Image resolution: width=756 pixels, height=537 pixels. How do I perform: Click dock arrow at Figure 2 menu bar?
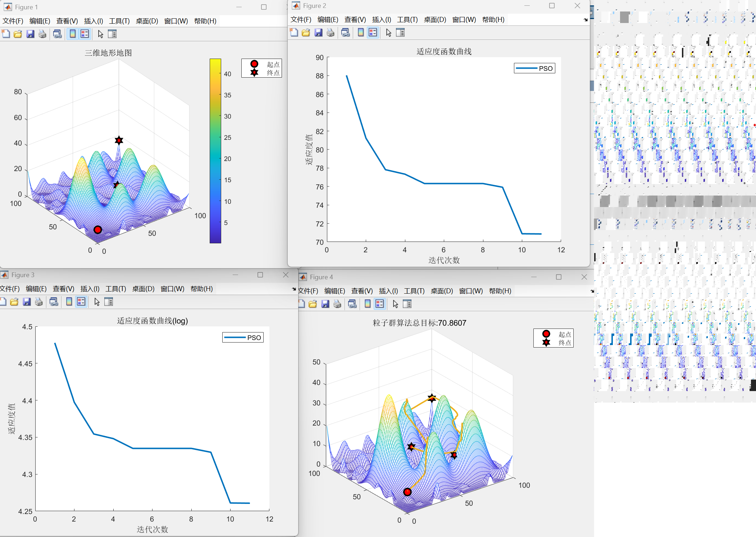click(x=586, y=20)
